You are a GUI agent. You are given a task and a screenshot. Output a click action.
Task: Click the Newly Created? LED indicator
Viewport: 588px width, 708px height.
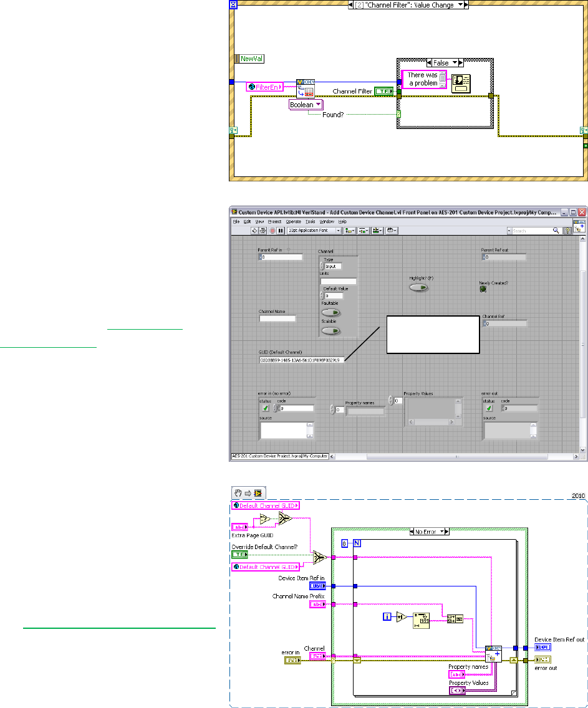[483, 289]
